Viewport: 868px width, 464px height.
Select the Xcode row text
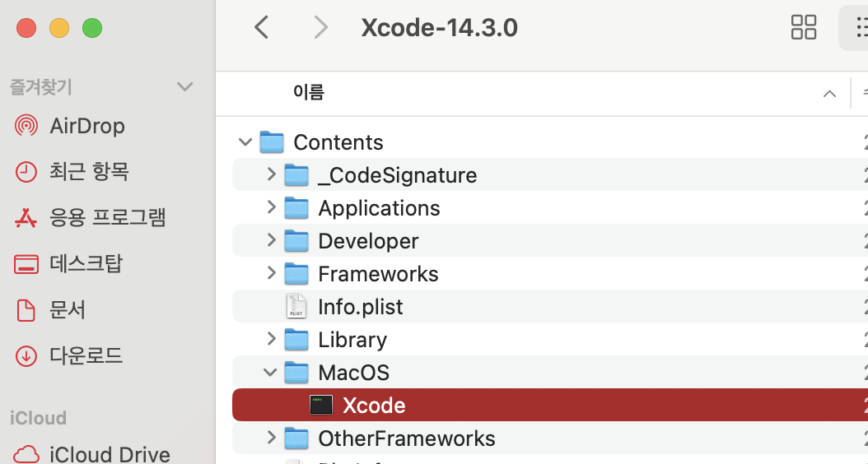[x=374, y=406]
